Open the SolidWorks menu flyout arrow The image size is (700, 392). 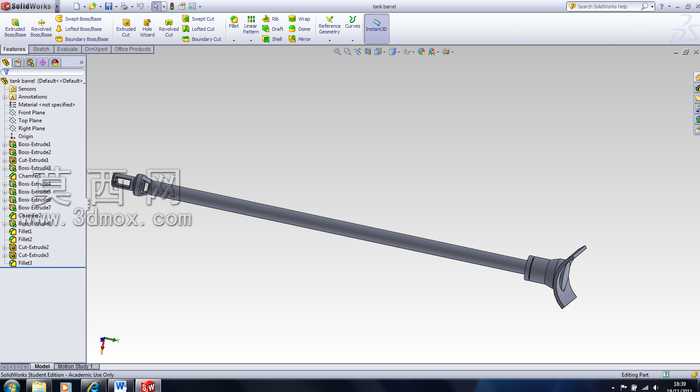click(x=57, y=6)
